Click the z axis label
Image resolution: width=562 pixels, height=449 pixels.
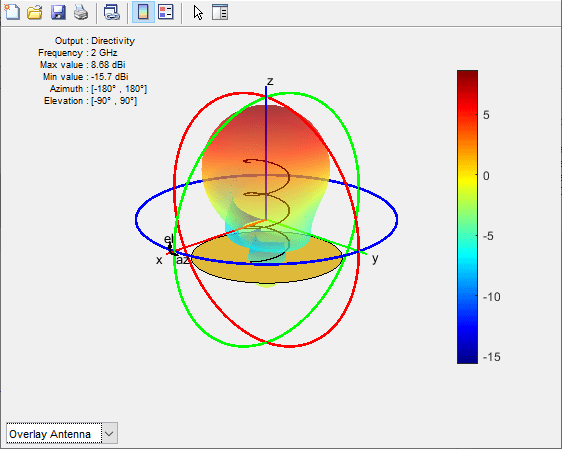coord(270,81)
